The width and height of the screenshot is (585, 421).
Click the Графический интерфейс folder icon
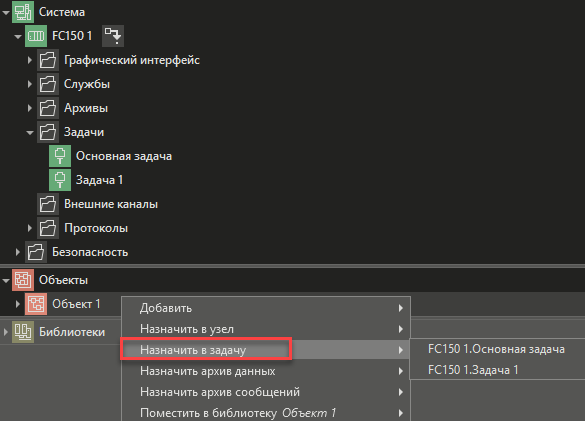click(48, 60)
